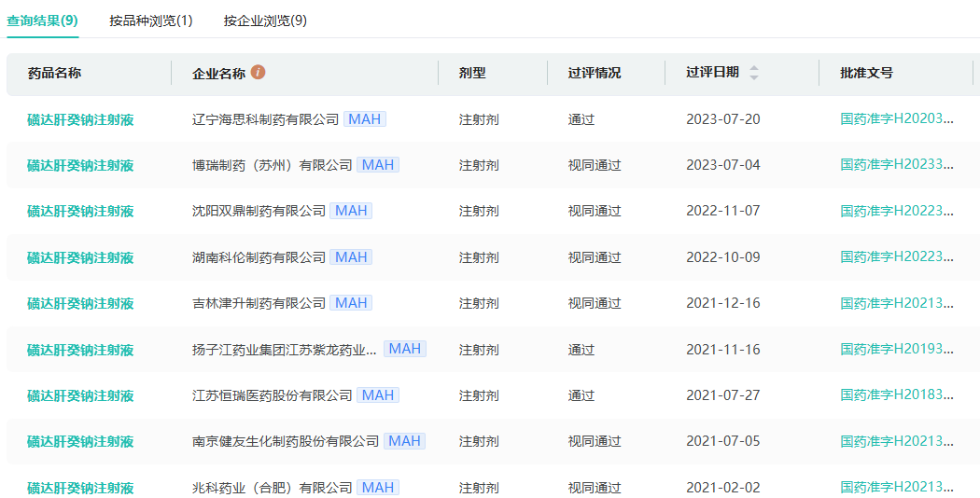This screenshot has width=980, height=498.
Task: Open approval number link in 沈阳双鼎 row
Action: pyautogui.click(x=897, y=211)
